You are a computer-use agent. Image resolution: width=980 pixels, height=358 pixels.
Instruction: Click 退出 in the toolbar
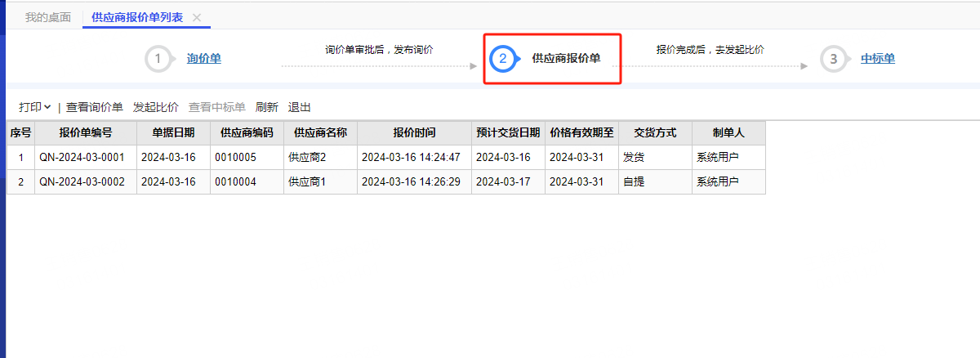(300, 107)
